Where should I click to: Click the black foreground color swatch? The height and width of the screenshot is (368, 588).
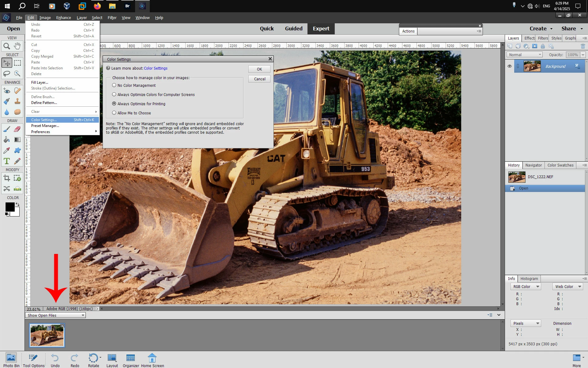(x=9, y=207)
